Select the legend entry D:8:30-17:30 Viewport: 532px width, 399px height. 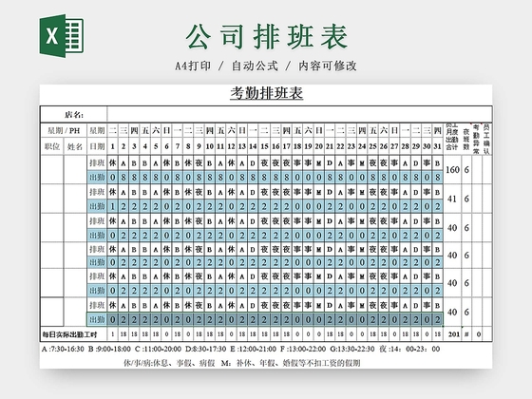point(205,349)
